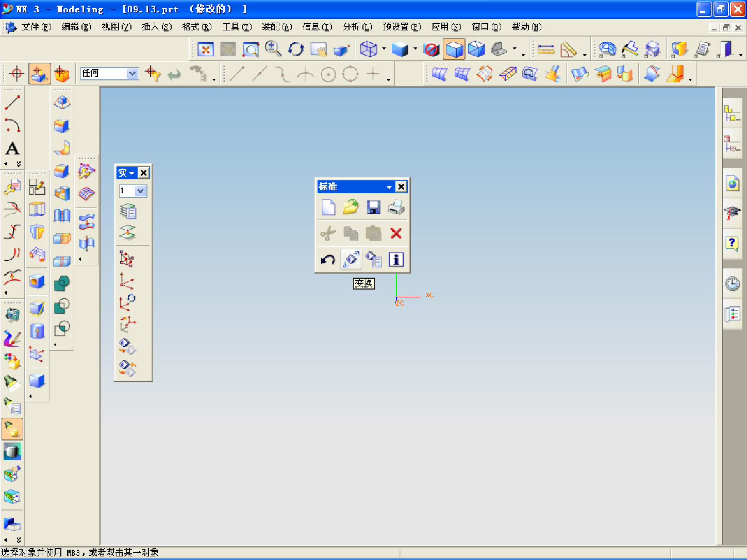Screen dimensions: 747x560
Task: Open dropdown arrow beside the laptop-shaped icon
Action: [x=514, y=49]
